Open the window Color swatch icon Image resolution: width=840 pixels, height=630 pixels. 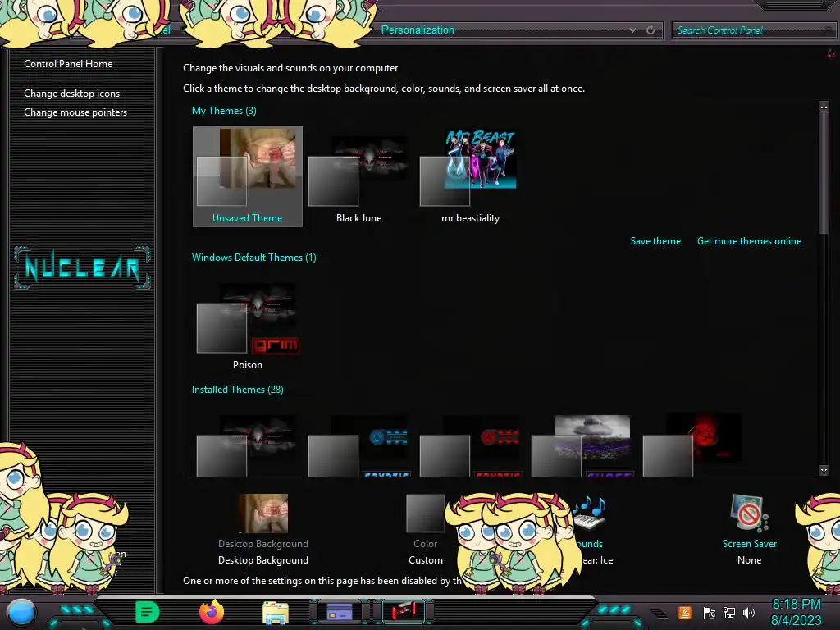coord(426,514)
